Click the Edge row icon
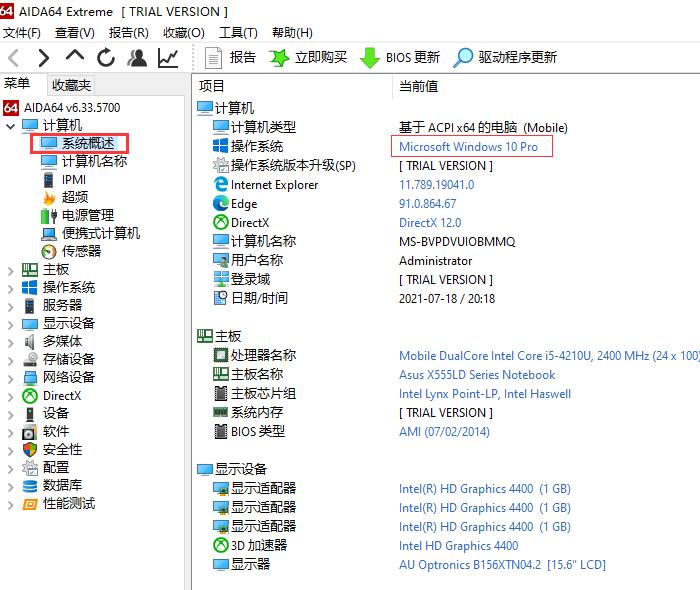 point(221,204)
